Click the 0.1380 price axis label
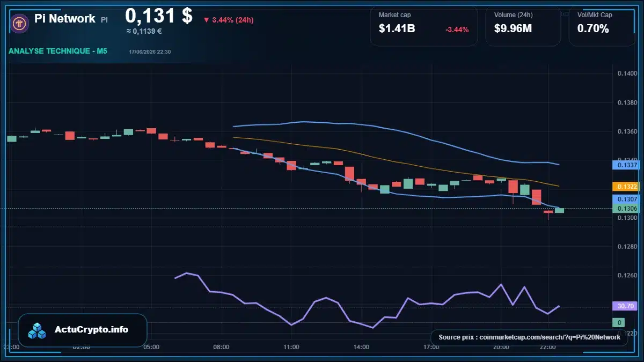 627,102
